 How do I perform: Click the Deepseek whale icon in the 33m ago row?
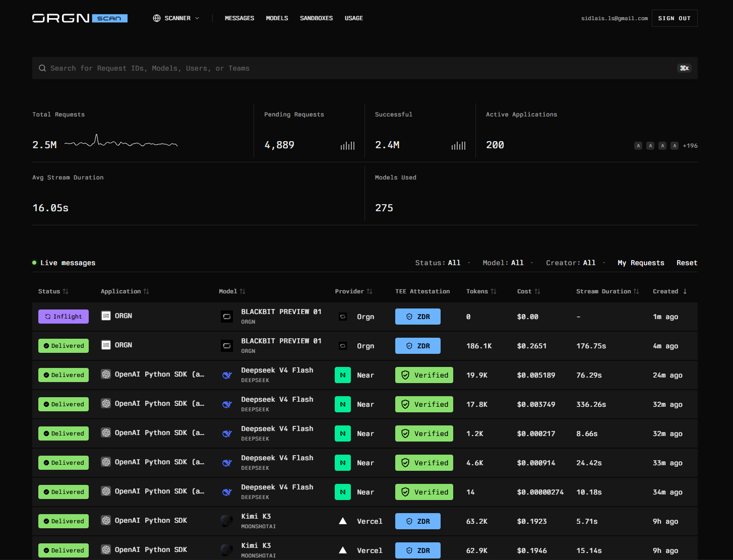(227, 463)
